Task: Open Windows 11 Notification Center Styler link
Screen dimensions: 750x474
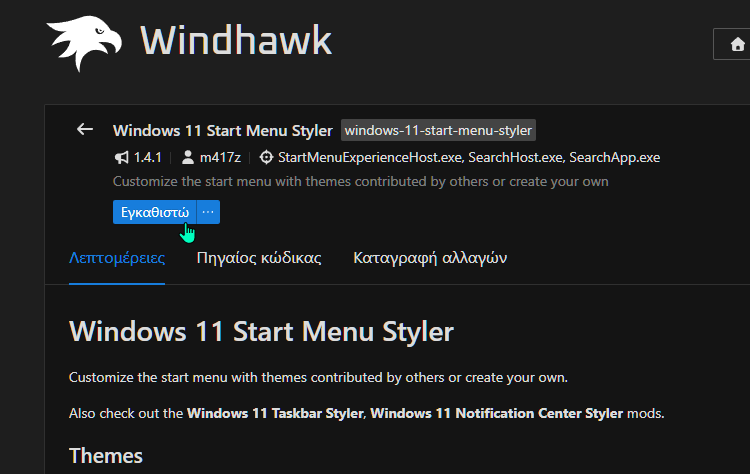Action: click(x=496, y=413)
